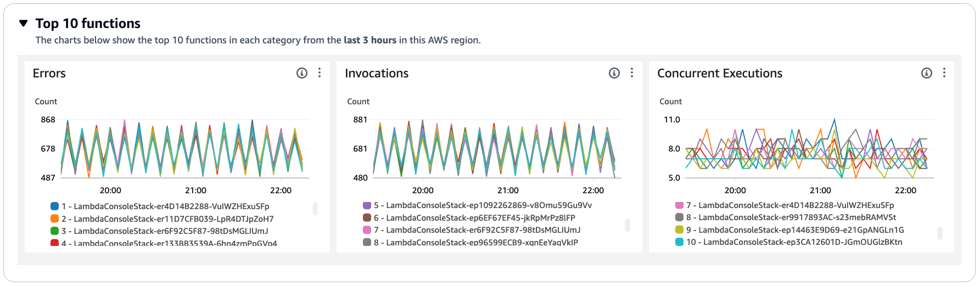This screenshot has width=980, height=286.
Task: Toggle green swatch for er6F92C5F87 in Errors
Action: click(54, 231)
